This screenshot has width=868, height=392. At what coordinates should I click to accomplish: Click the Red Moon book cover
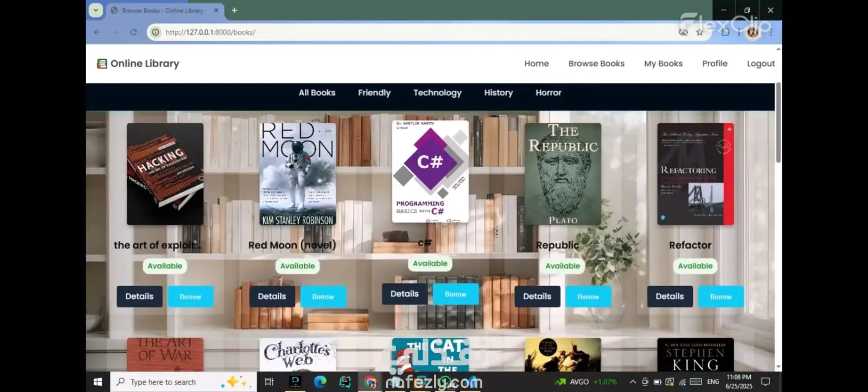(298, 174)
